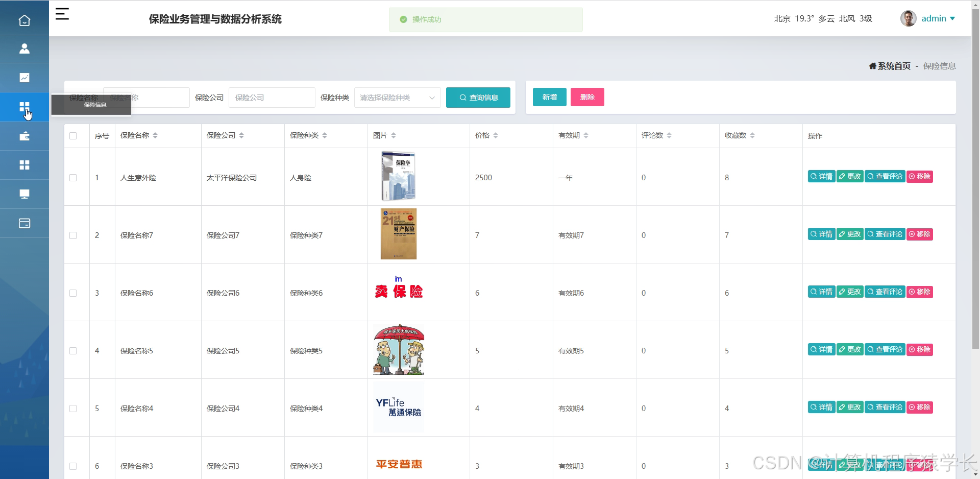Open 详情 for 人生意外险
Screen dimensions: 980x479
click(x=822, y=176)
